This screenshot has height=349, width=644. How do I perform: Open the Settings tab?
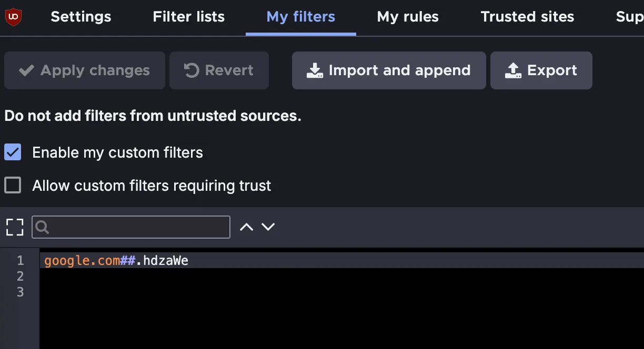(x=80, y=16)
